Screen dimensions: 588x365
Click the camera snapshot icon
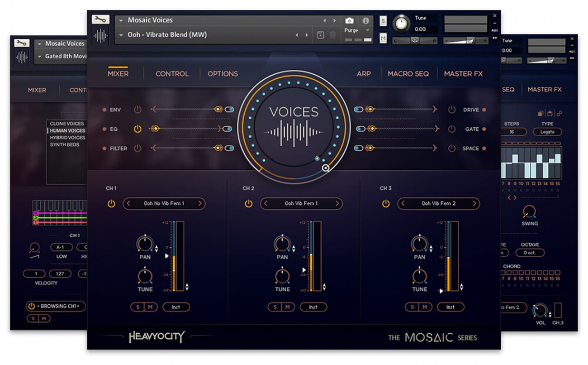coord(349,21)
